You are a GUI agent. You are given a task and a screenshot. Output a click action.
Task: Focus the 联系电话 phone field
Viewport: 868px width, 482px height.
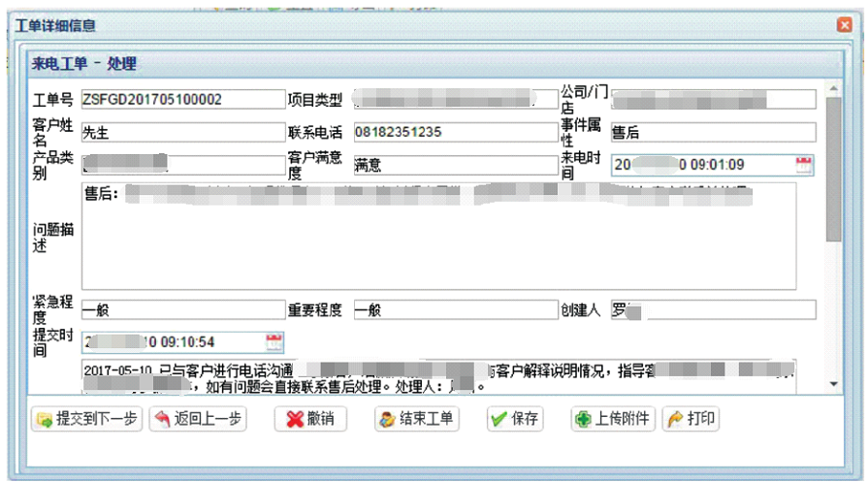tap(452, 132)
